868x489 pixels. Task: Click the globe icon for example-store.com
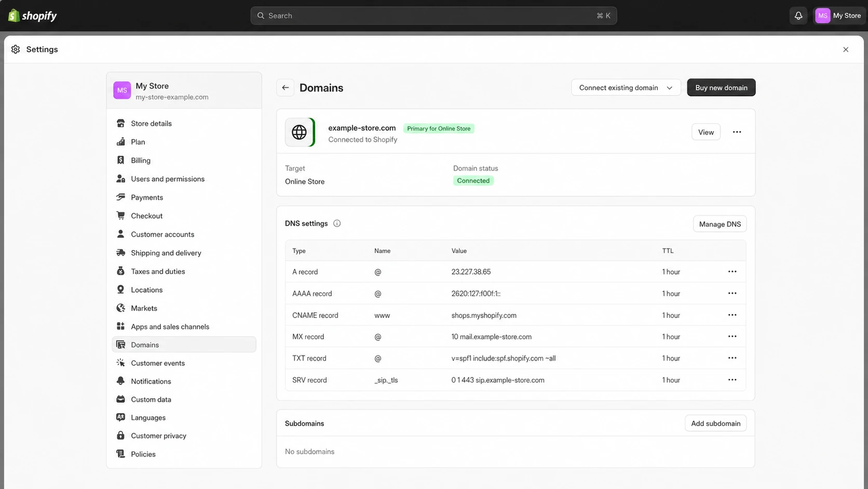tap(300, 132)
